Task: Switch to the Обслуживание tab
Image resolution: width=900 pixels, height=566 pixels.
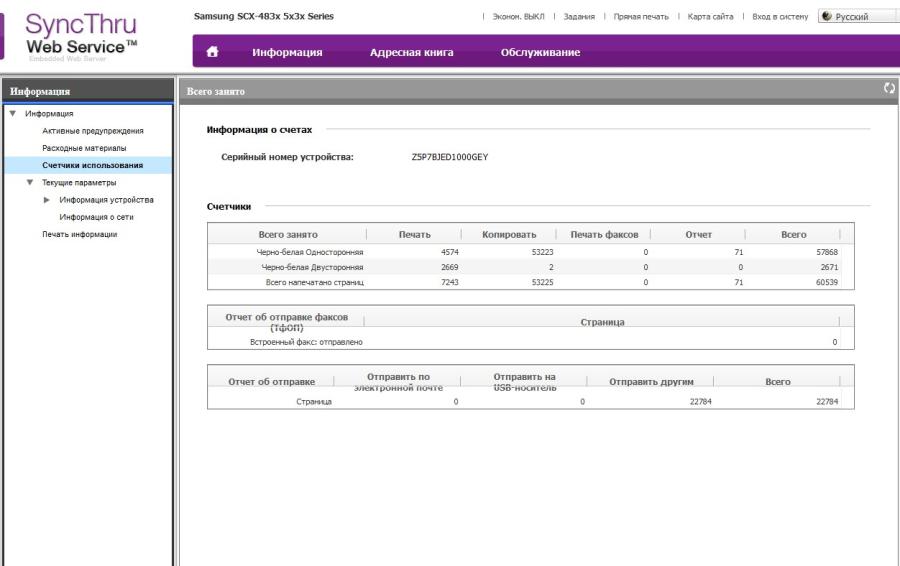Action: (x=540, y=52)
